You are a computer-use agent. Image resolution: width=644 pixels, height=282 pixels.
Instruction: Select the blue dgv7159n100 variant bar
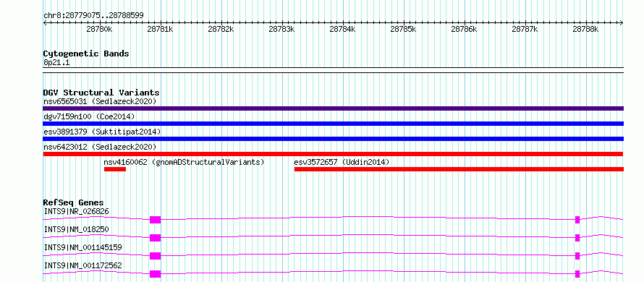click(333, 124)
